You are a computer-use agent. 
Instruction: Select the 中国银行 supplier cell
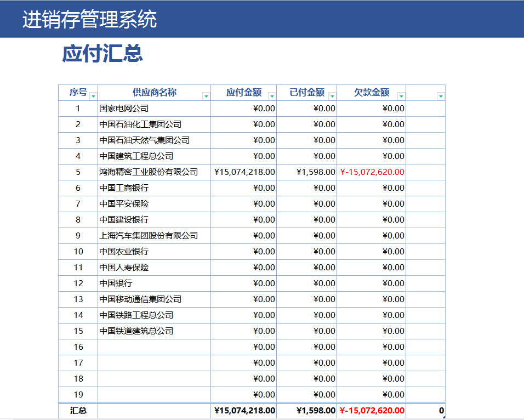pyautogui.click(x=155, y=283)
